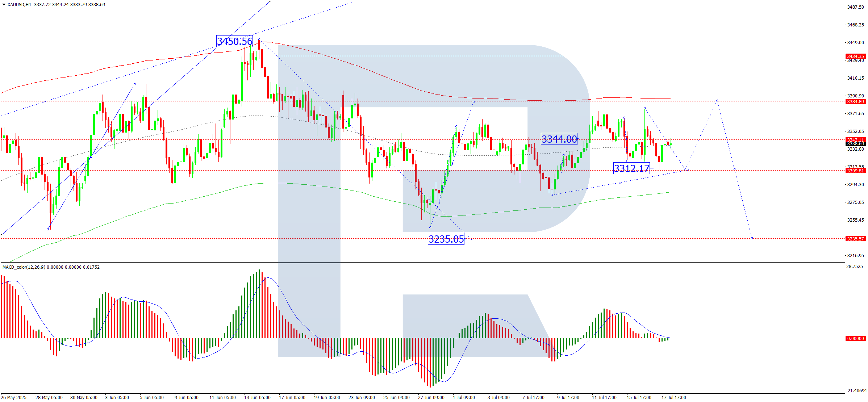Select the 3450.56 price label
This screenshot has width=868, height=402.
(x=234, y=41)
